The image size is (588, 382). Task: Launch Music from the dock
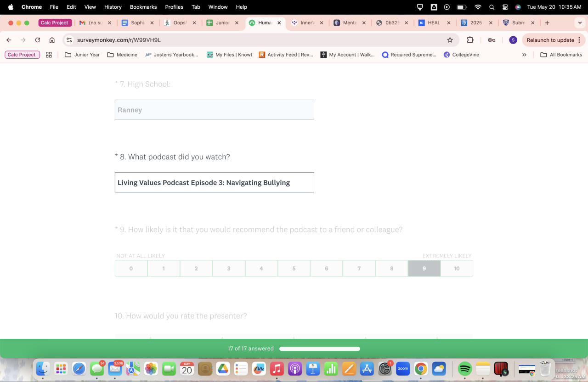[277, 368]
